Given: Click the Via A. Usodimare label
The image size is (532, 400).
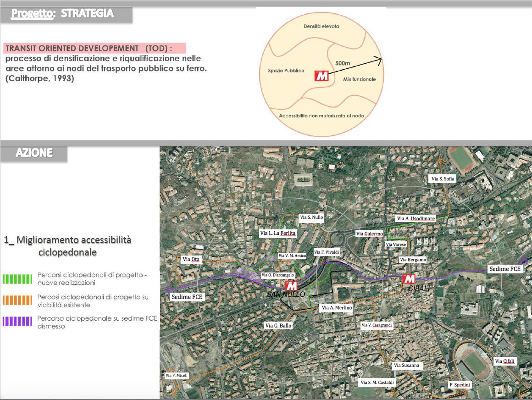Looking at the screenshot, I should [x=416, y=218].
